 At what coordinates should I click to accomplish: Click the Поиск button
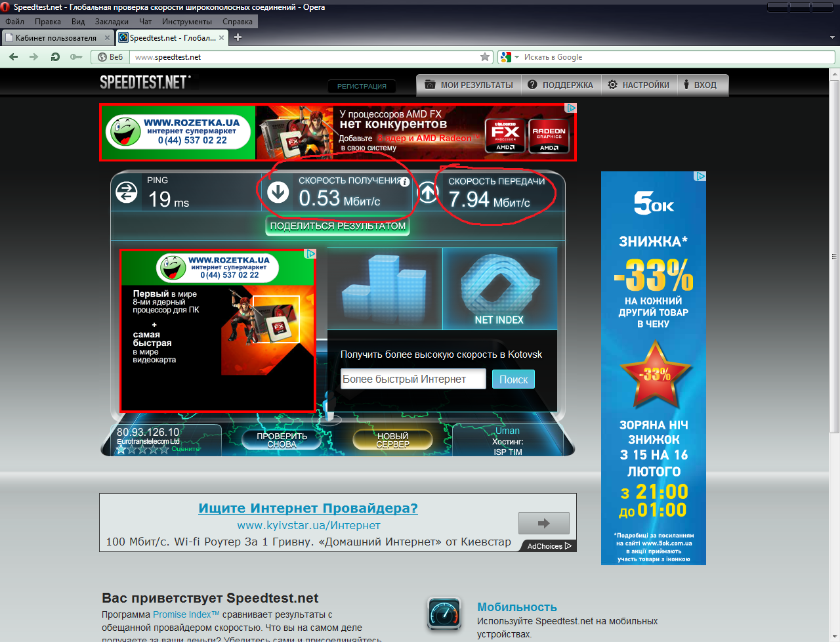point(514,379)
